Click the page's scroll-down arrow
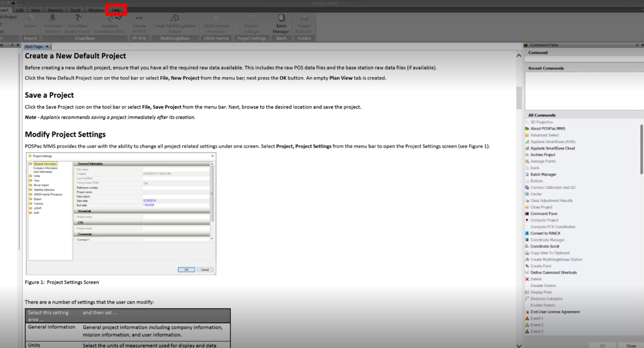This screenshot has height=348, width=644. pos(519,346)
